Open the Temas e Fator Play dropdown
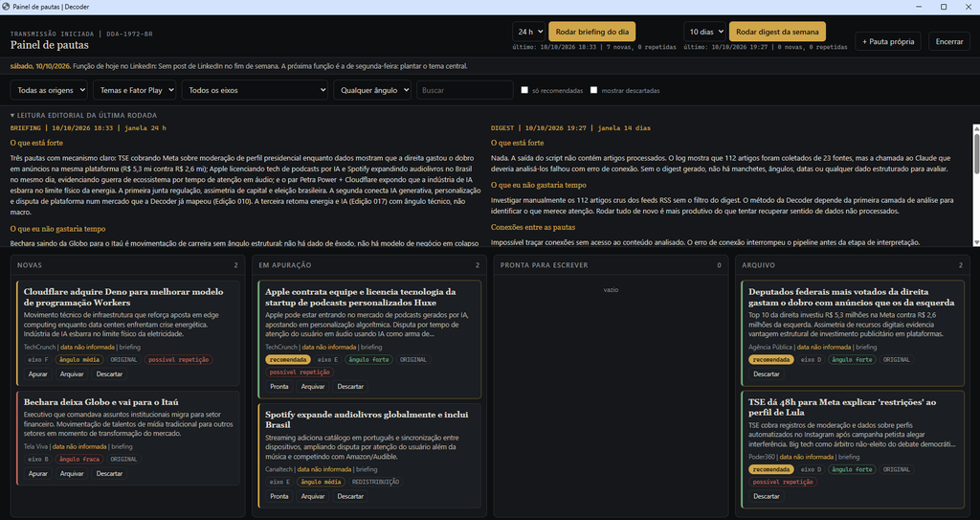The width and height of the screenshot is (980, 520). pos(134,90)
